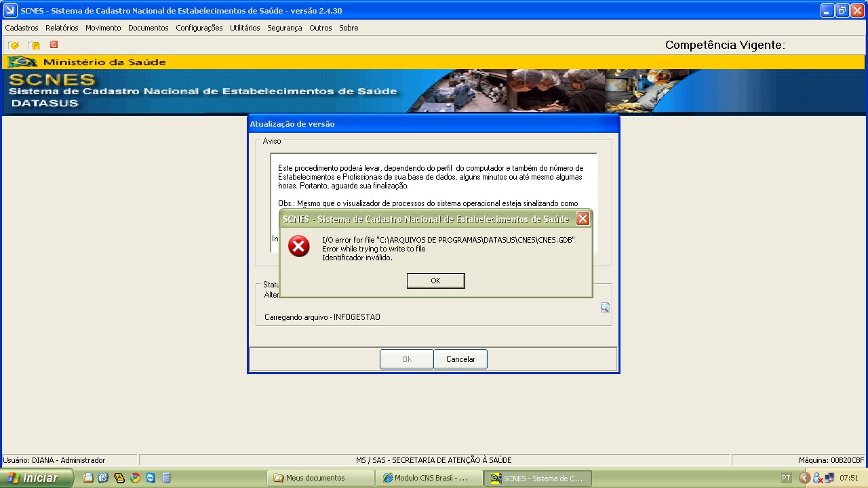868x488 pixels.
Task: Open the Segurança menu
Action: (285, 28)
